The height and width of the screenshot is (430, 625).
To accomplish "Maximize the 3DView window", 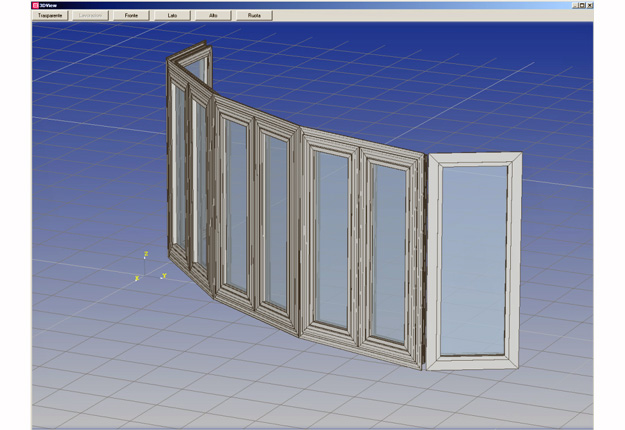I will [582, 5].
